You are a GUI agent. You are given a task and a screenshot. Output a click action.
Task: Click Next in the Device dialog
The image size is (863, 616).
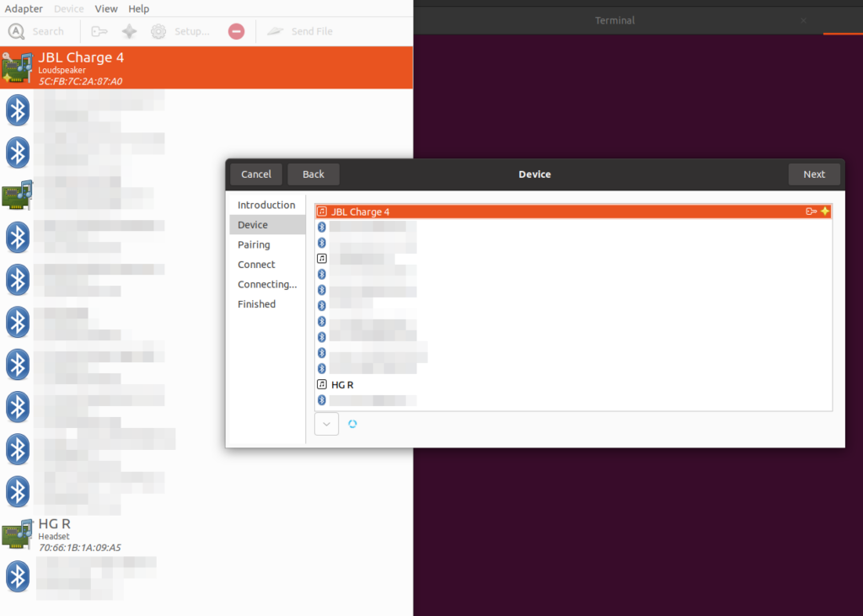click(x=814, y=174)
